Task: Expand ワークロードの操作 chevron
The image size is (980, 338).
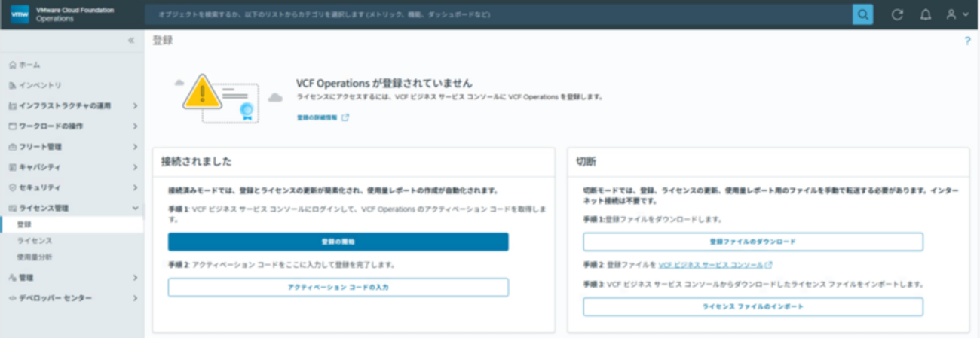Action: click(134, 126)
